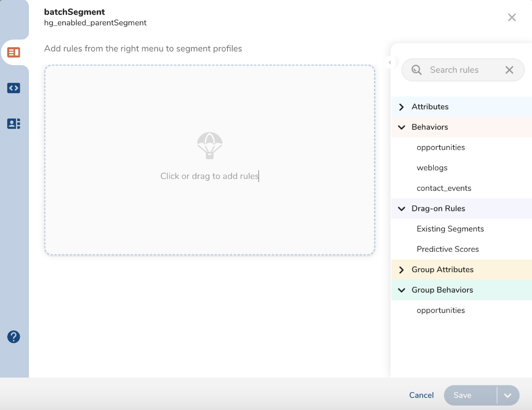Click the Cancel link

[421, 396]
